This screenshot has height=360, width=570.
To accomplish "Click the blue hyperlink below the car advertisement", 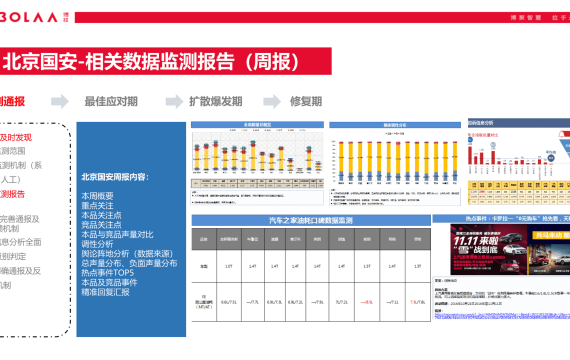I will coord(502,316).
